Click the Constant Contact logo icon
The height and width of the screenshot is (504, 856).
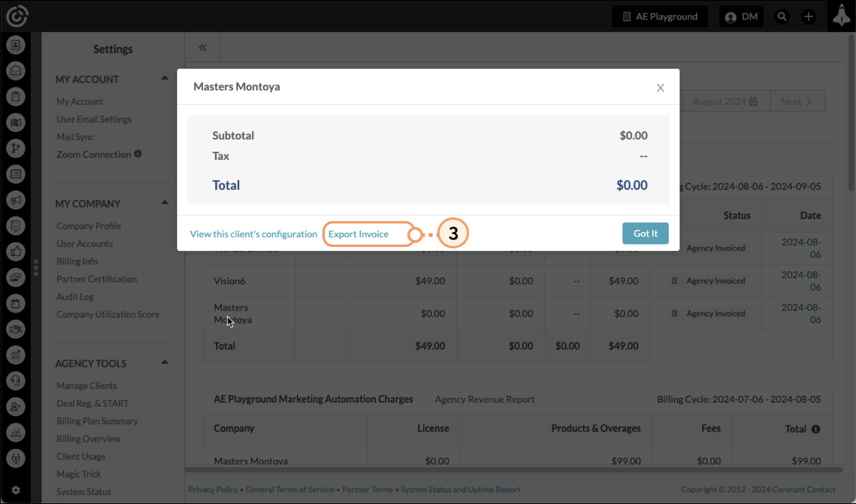(x=17, y=16)
